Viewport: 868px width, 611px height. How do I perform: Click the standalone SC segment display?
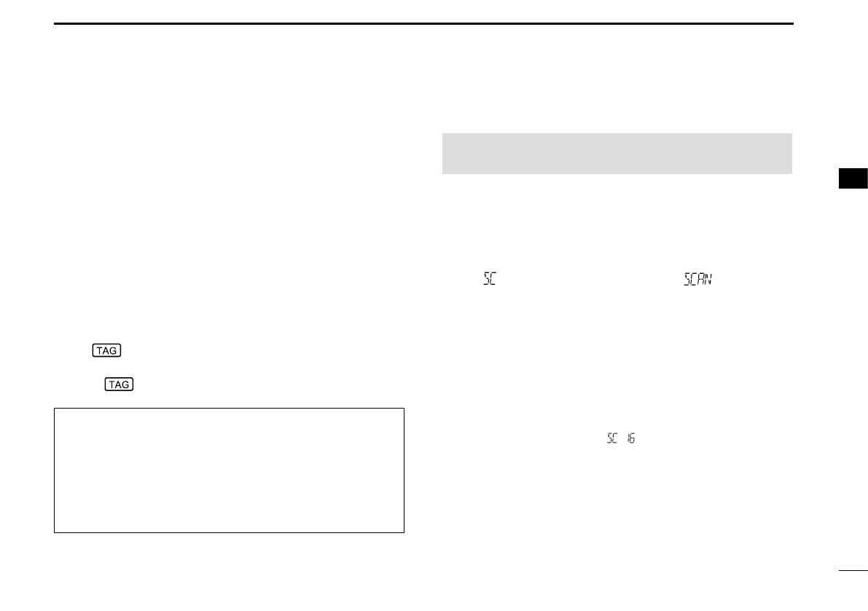(488, 279)
